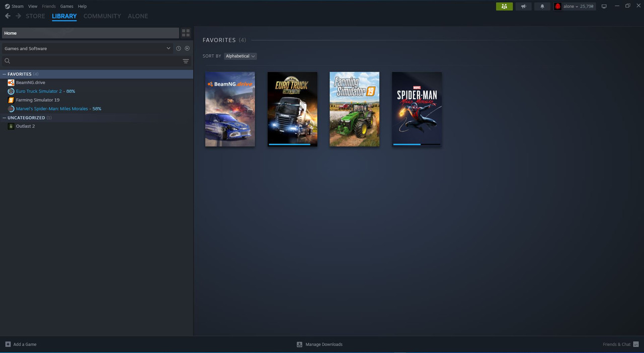
Task: Open the BeamNG.drive cover thumbnail
Action: (230, 109)
